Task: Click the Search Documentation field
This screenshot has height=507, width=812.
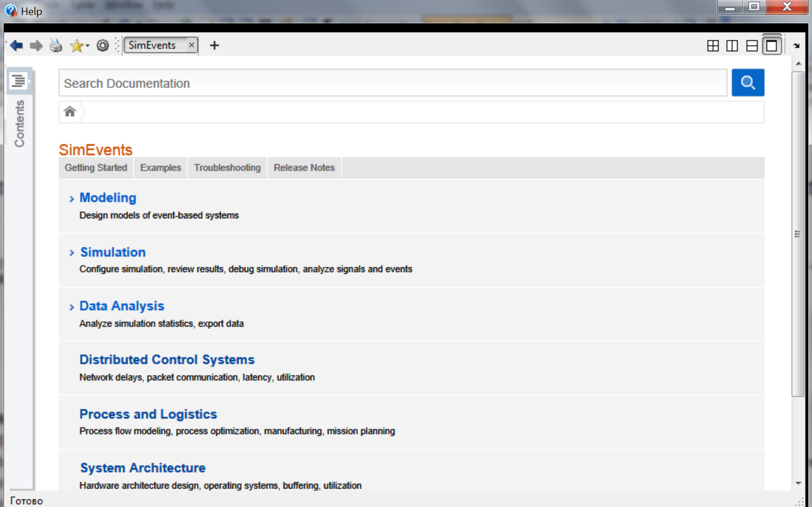Action: pyautogui.click(x=393, y=83)
